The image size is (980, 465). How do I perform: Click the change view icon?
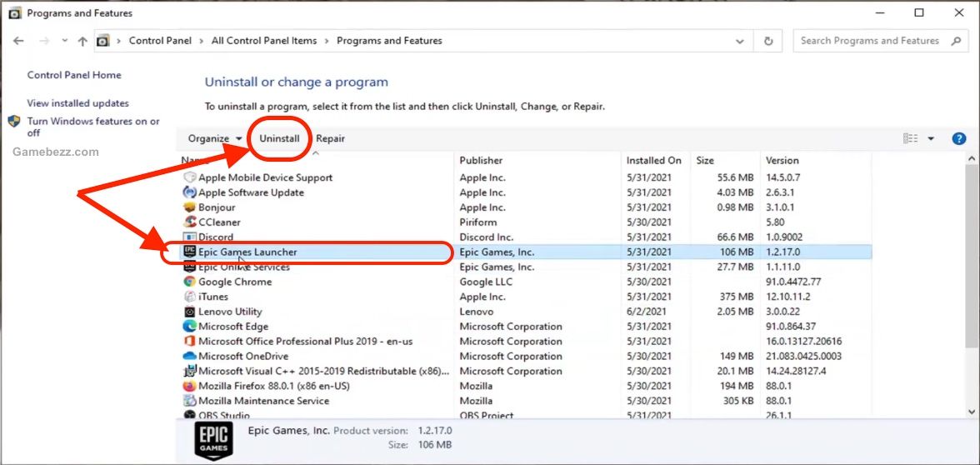point(911,138)
